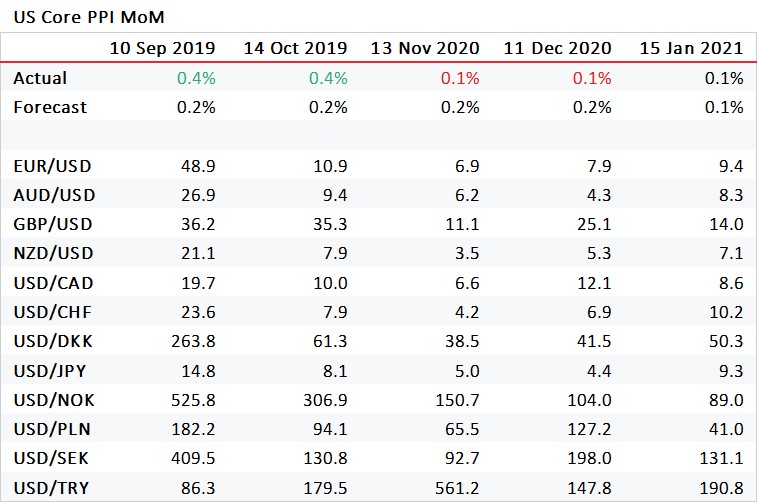Click the Actual row label
The image size is (758, 503).
click(x=40, y=78)
